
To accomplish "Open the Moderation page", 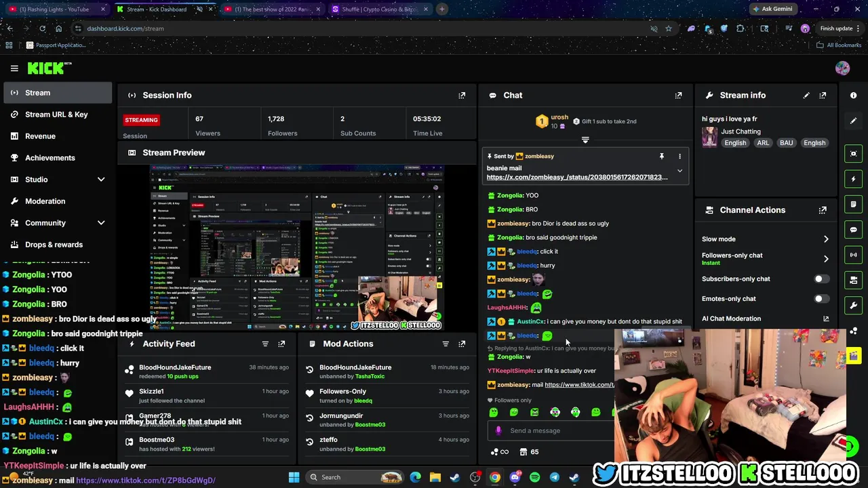I will click(58, 201).
